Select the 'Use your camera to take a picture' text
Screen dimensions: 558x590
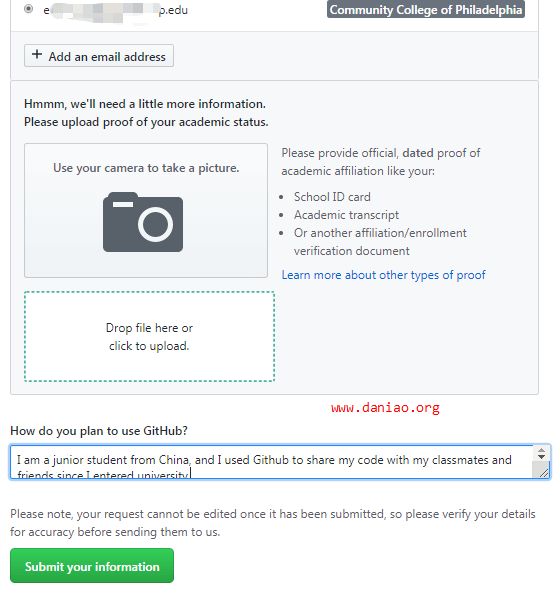pos(146,168)
